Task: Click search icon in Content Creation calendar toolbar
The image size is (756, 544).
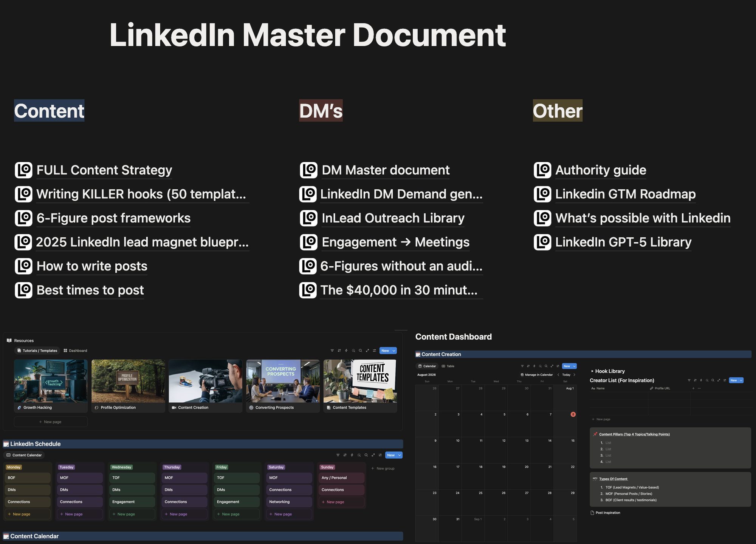Action: tap(546, 366)
